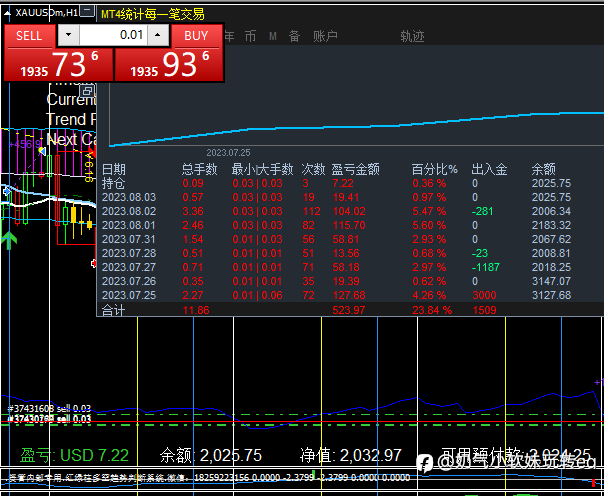Click withdrawal value -1187
604x496 pixels.
click(485, 267)
